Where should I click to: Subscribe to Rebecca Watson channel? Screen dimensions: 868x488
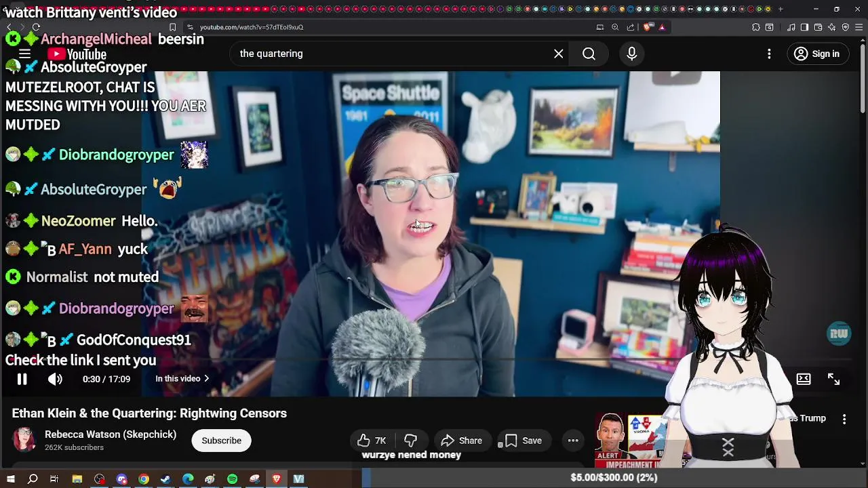[x=221, y=441]
